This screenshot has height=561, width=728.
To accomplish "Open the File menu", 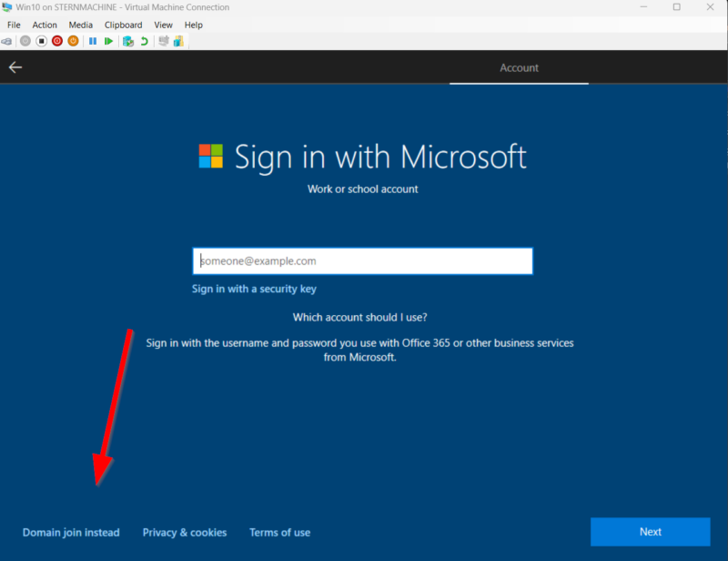I will [14, 25].
